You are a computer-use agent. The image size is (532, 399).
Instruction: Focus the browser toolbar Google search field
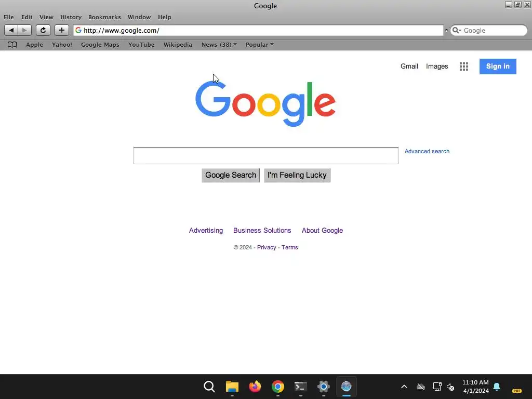coord(489,31)
